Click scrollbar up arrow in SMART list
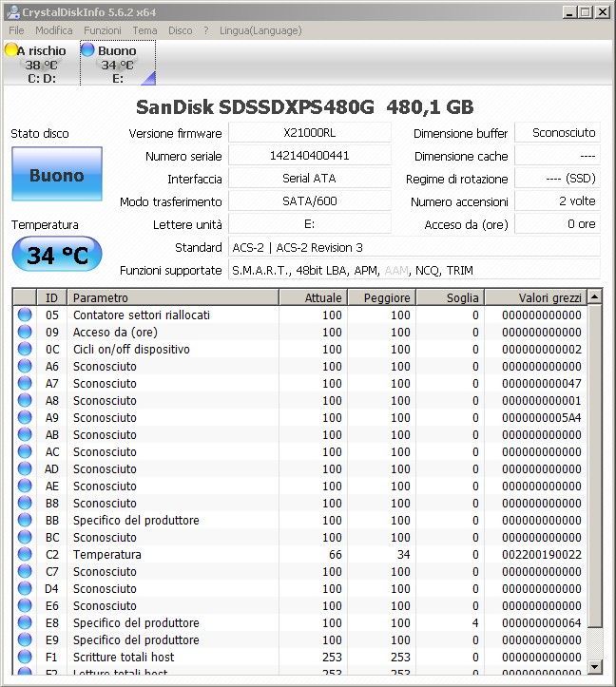This screenshot has width=616, height=687. click(595, 297)
